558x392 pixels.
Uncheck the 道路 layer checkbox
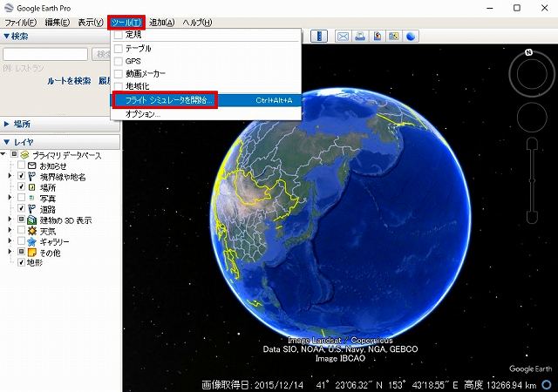click(x=21, y=207)
